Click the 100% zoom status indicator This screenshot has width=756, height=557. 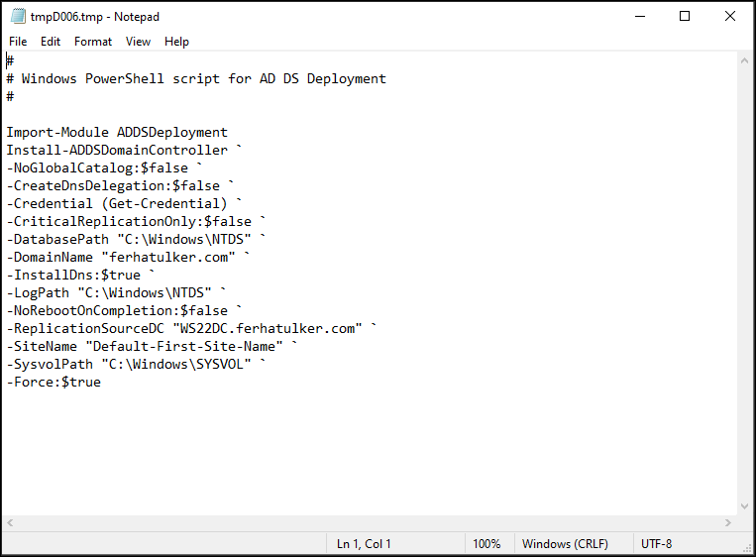(x=486, y=544)
